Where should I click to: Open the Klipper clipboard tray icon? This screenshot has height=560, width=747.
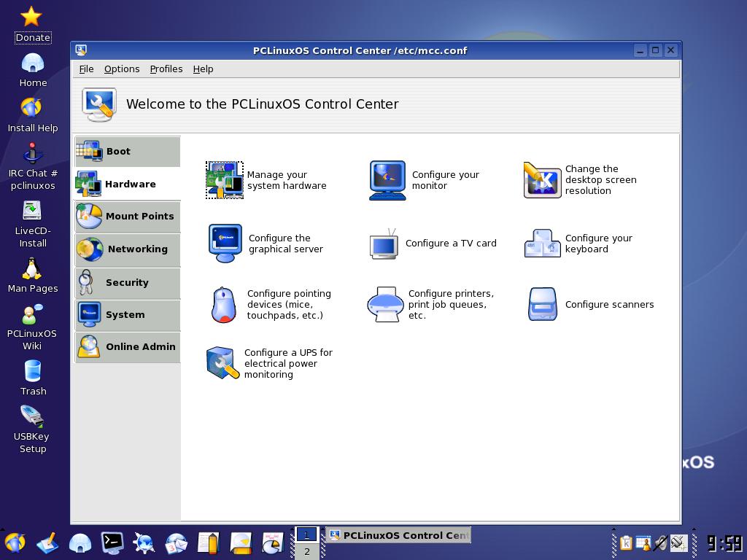click(626, 542)
